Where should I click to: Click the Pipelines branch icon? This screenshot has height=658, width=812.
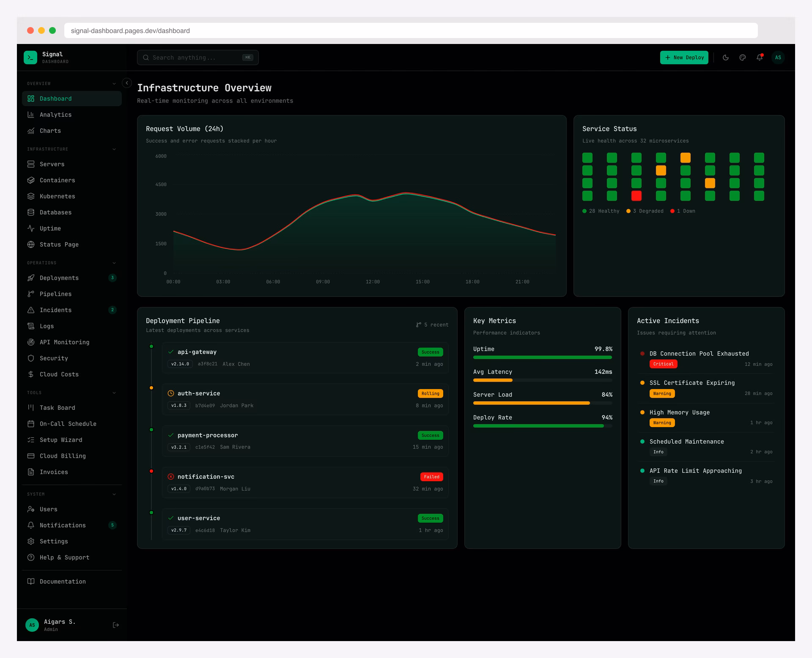31,294
